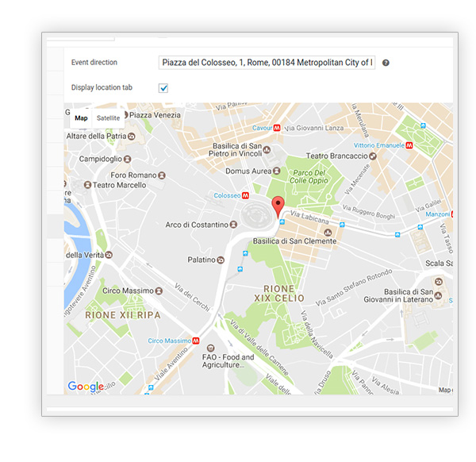Click the Basilica di San Clemente label
This screenshot has height=462, width=476.
click(294, 241)
